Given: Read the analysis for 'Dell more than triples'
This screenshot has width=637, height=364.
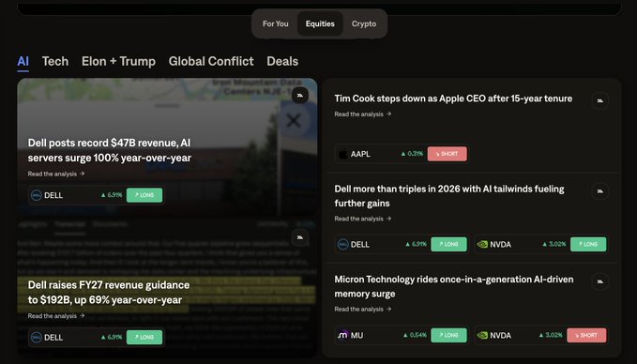Looking at the screenshot, I should click(x=363, y=219).
